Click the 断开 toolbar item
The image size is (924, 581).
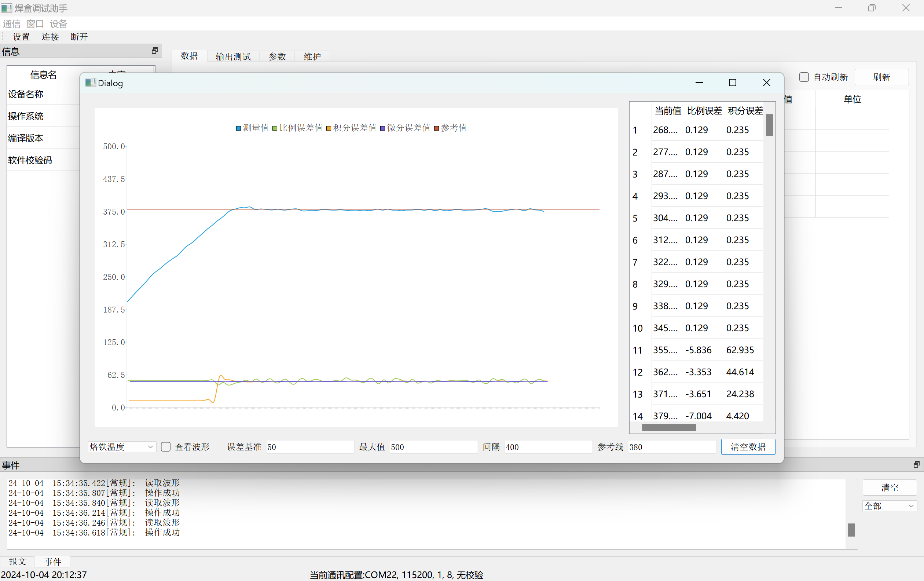click(80, 37)
